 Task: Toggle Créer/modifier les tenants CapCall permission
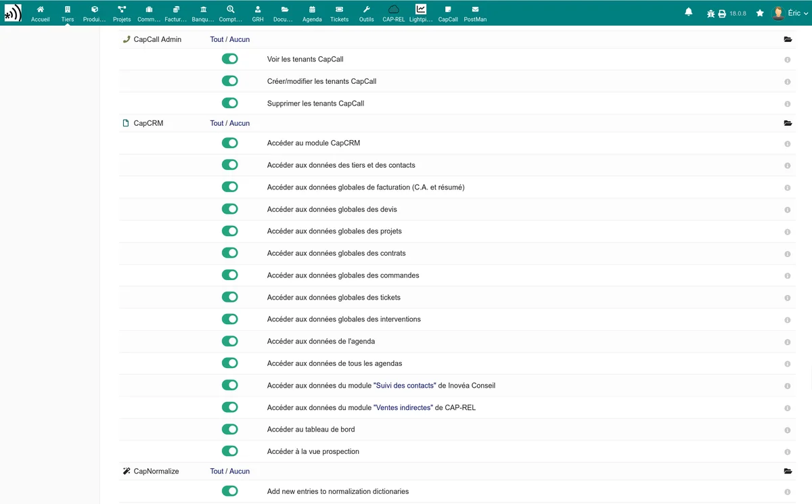click(x=230, y=81)
